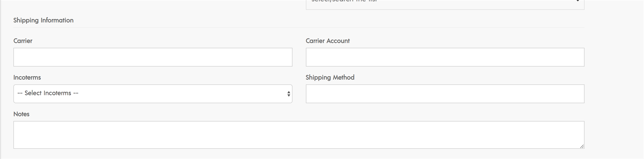Click the "-- Select Incoterms --" placeholder text
The width and height of the screenshot is (644, 159).
48,93
